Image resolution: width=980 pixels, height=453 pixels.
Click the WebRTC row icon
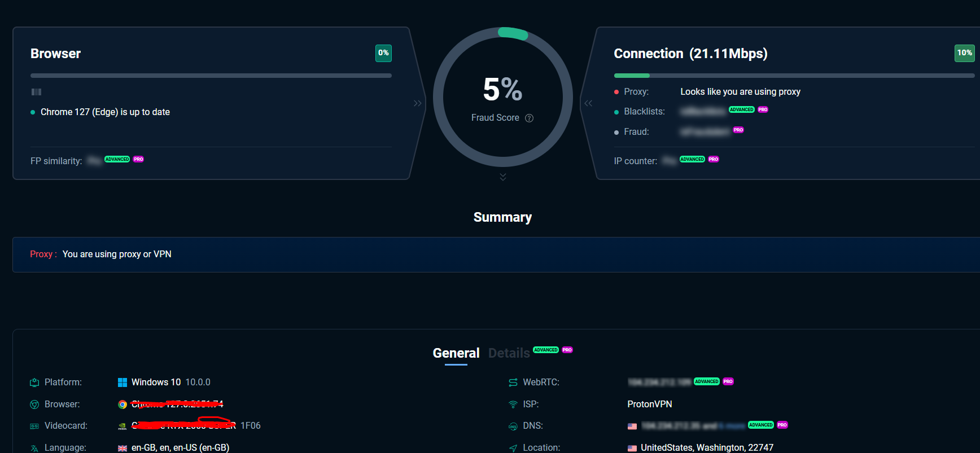pos(513,382)
